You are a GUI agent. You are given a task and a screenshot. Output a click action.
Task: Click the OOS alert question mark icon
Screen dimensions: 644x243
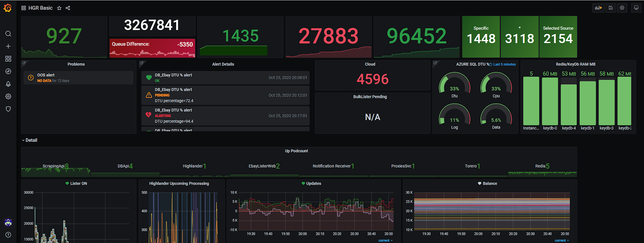(x=31, y=78)
